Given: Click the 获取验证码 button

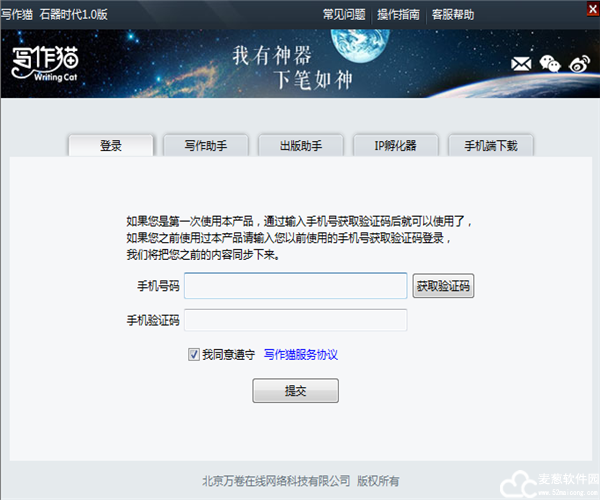Looking at the screenshot, I should pyautogui.click(x=443, y=286).
